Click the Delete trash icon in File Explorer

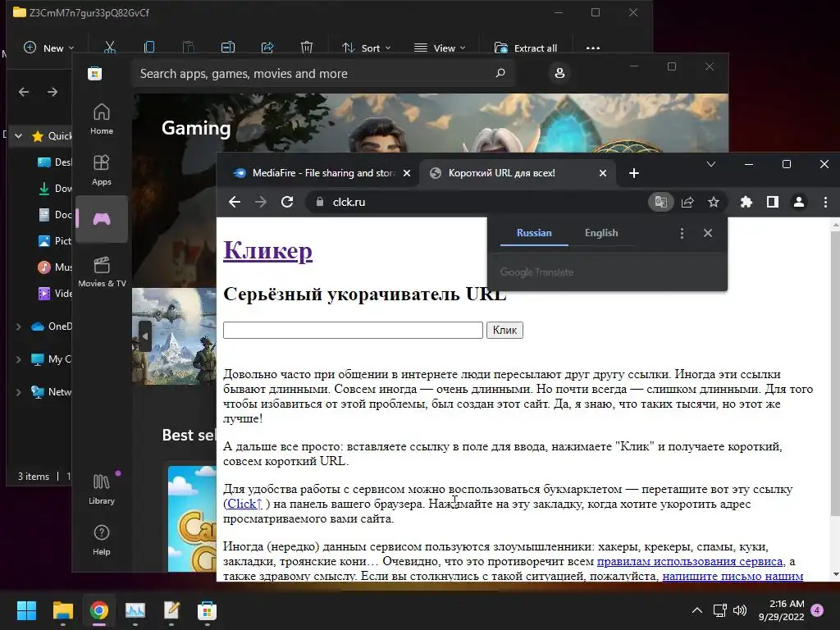(x=307, y=48)
